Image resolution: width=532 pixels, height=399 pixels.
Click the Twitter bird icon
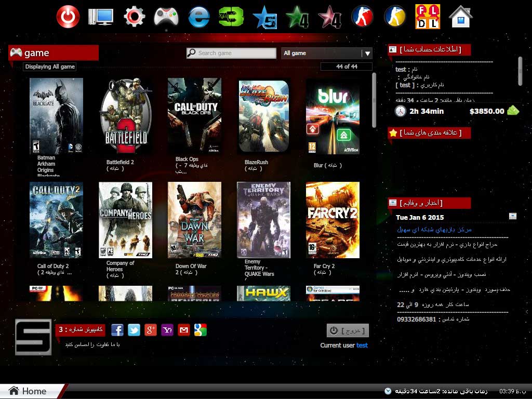click(x=134, y=330)
